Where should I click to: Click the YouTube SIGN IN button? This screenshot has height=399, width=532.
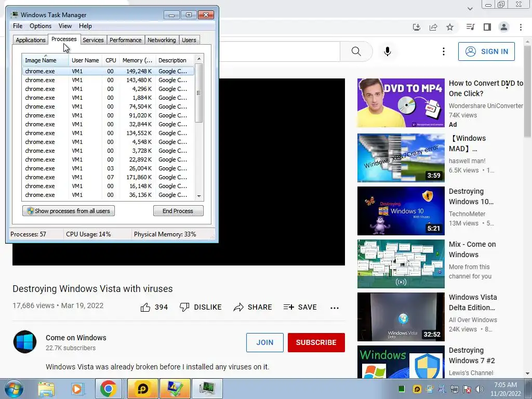[486, 51]
